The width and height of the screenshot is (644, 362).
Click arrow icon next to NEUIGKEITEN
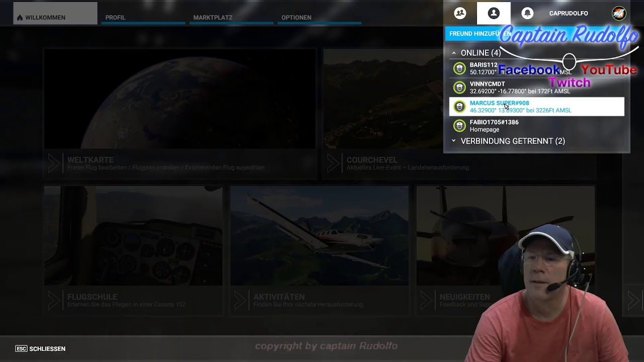(x=426, y=301)
